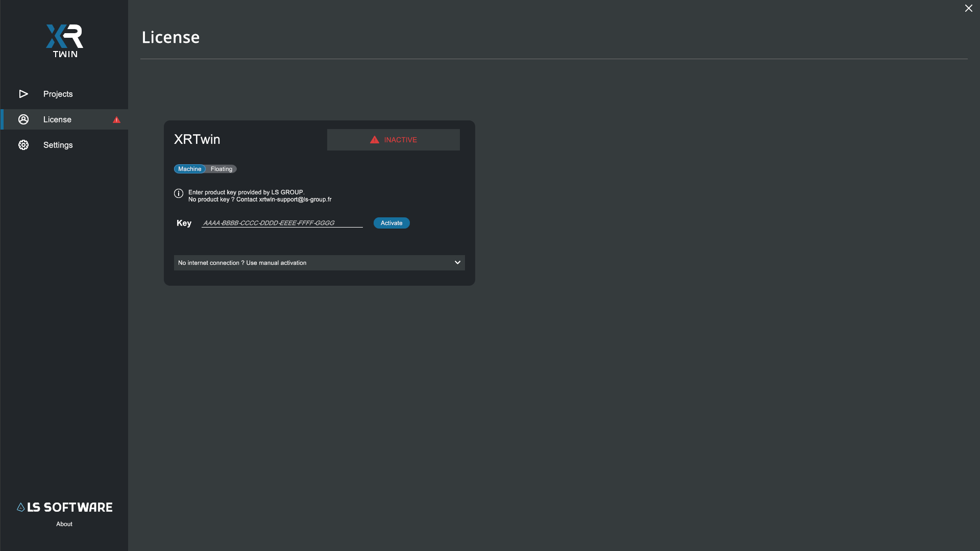980x551 pixels.
Task: Switch license type to Machine
Action: (x=190, y=169)
